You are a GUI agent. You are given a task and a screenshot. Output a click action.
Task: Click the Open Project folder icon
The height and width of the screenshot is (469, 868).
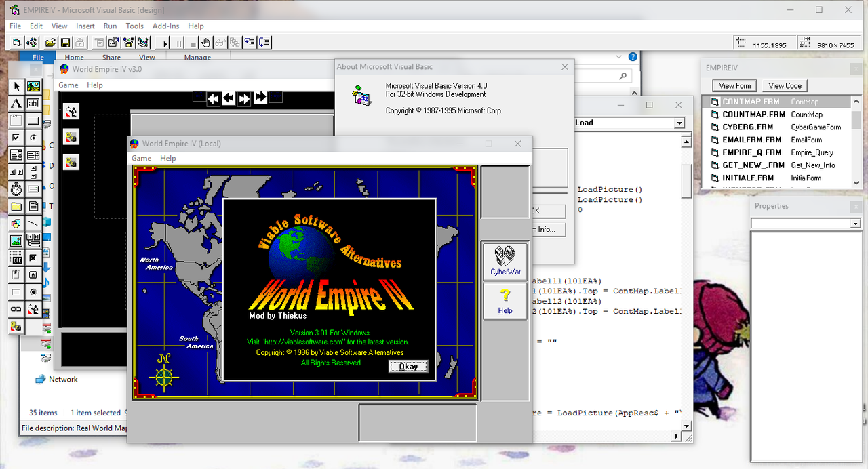click(51, 43)
